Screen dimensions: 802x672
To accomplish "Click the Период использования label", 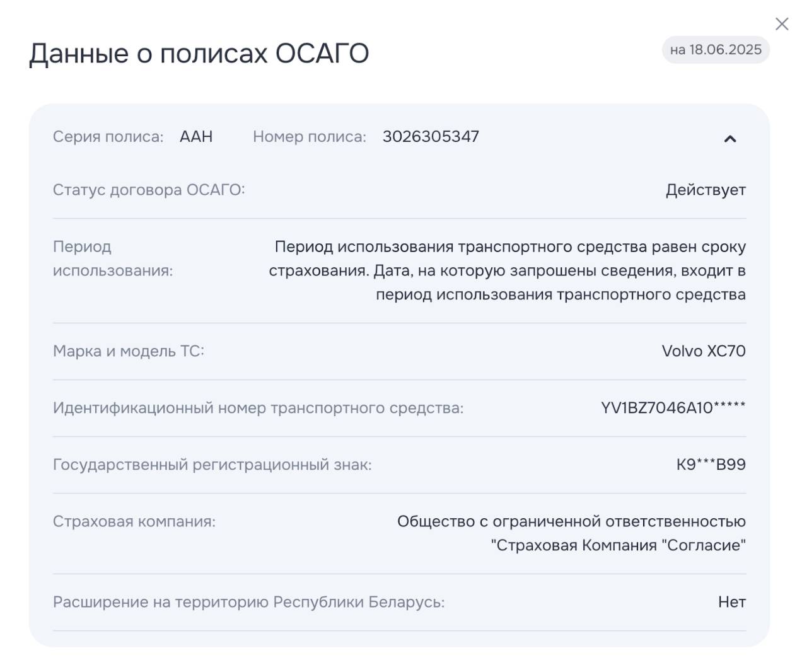I will [112, 258].
